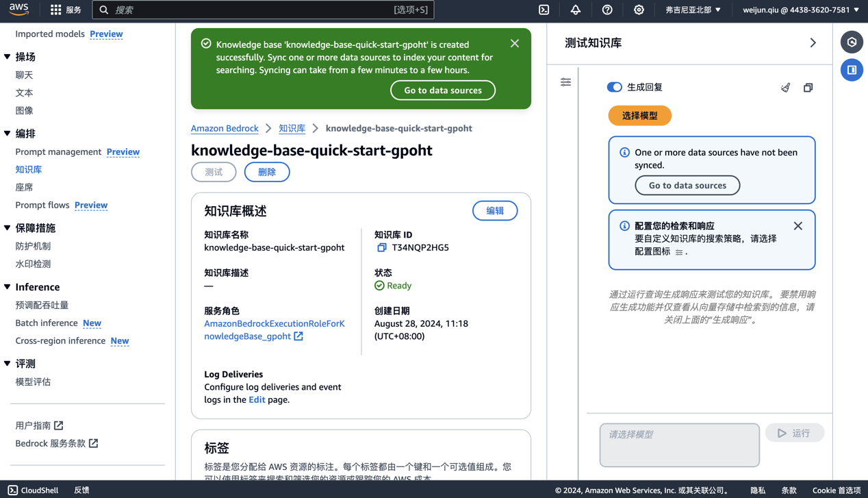Click Go to data sources in banner
Screen dimensions: 868x498
coord(443,90)
